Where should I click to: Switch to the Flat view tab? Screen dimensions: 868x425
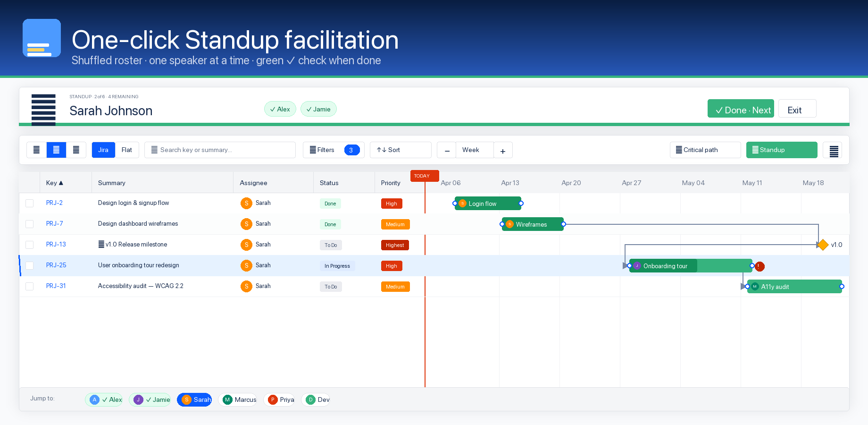click(127, 150)
